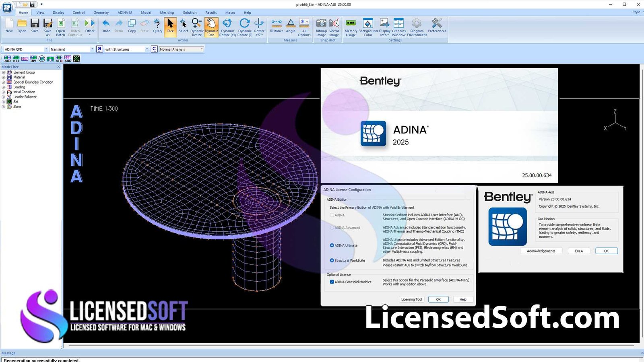Take a Bitmap Image snapshot
Viewport: 644px width, 362px height.
coord(321,27)
